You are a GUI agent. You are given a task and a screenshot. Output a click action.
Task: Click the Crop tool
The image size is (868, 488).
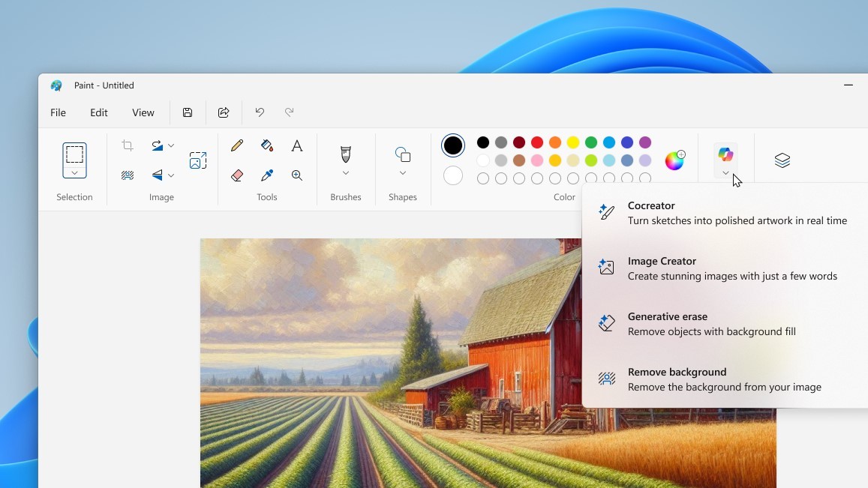(x=128, y=145)
